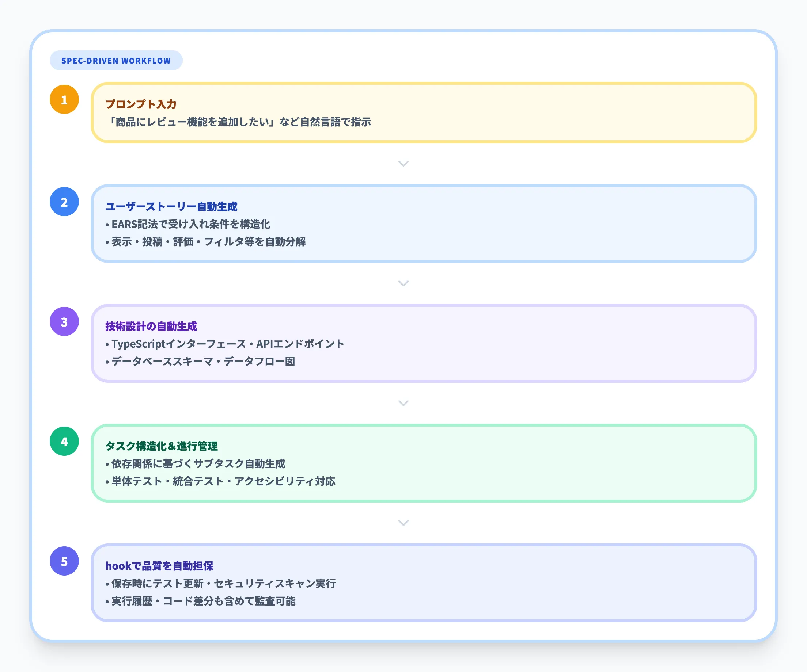Click the chevron below the プロンプト入力 card
This screenshot has height=672, width=807.
click(403, 163)
